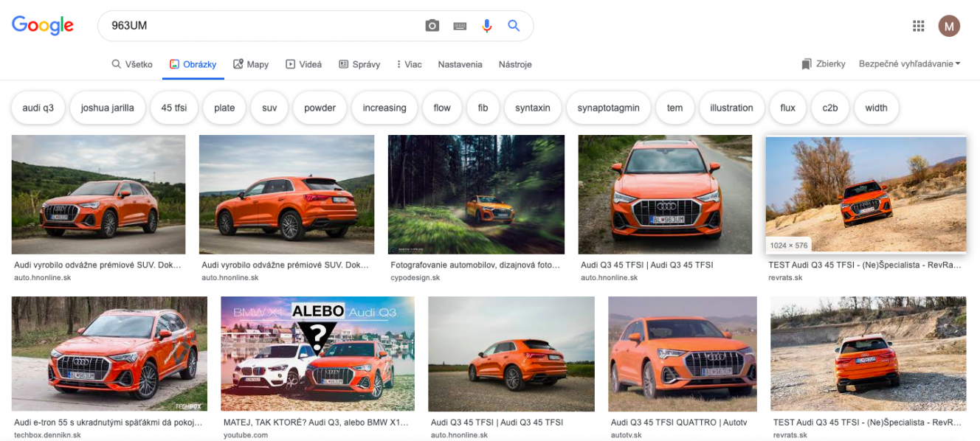Image resolution: width=980 pixels, height=441 pixels.
Task: Open the Správy tab
Action: (x=359, y=64)
